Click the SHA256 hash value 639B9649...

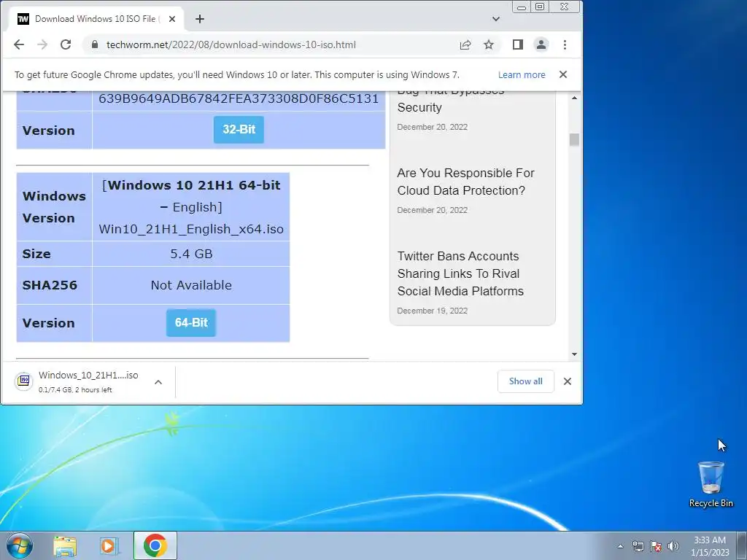tap(239, 98)
